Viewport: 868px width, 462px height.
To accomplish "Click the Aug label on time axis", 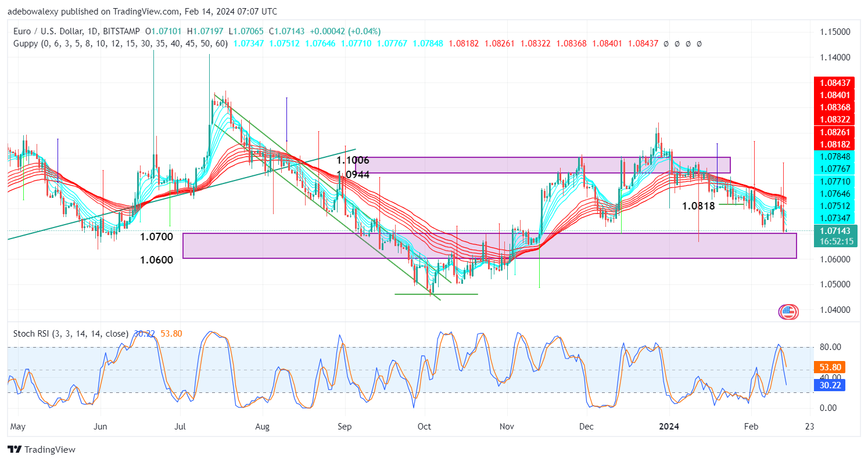I will pyautogui.click(x=263, y=427).
